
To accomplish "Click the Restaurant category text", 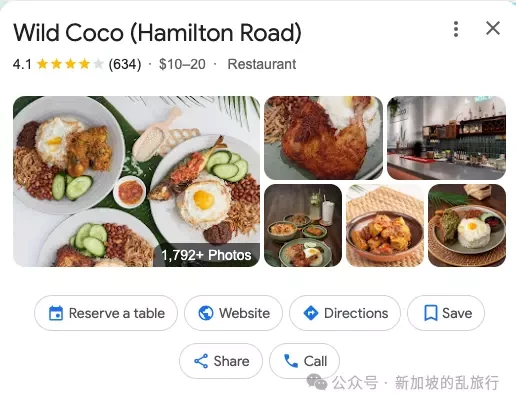I will [x=262, y=64].
